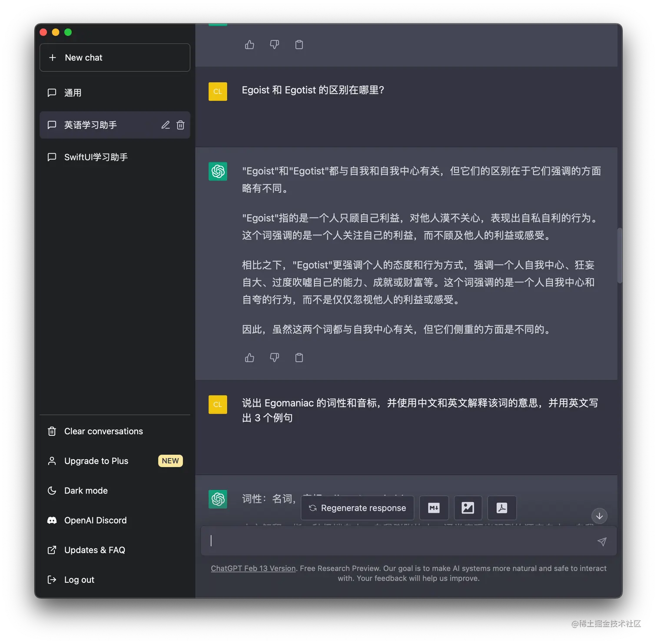Open OpenAI Discord link

coord(115,521)
